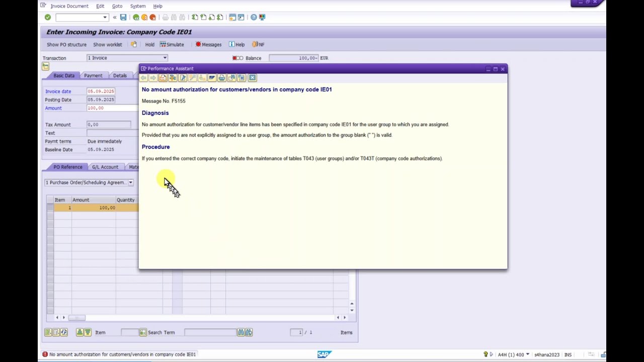Viewport: 644px width, 362px height.
Task: Click the Item number input field below table
Action: pos(129,332)
